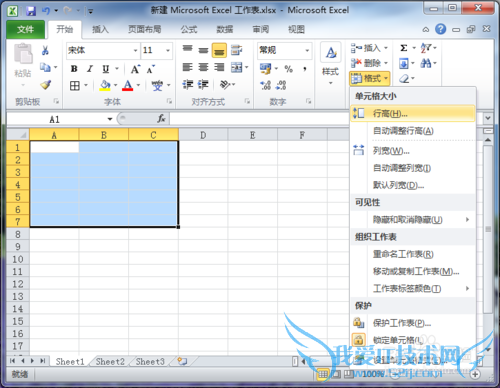Image resolution: width=500 pixels, height=388 pixels.
Task: Click the insert function fx icon
Action: pos(161,118)
